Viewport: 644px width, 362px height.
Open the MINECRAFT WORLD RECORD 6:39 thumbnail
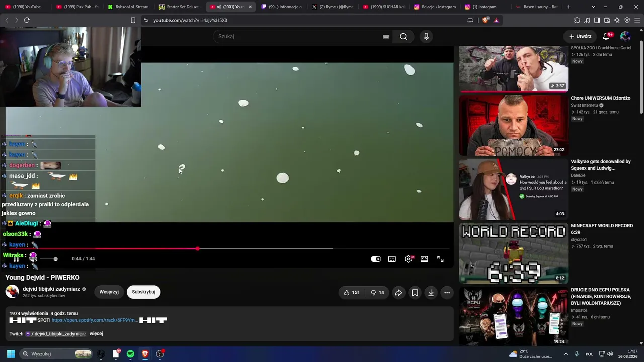513,253
